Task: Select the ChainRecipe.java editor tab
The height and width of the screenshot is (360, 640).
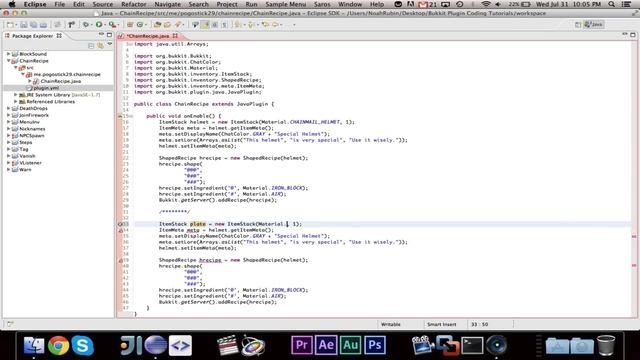Action: [148, 36]
